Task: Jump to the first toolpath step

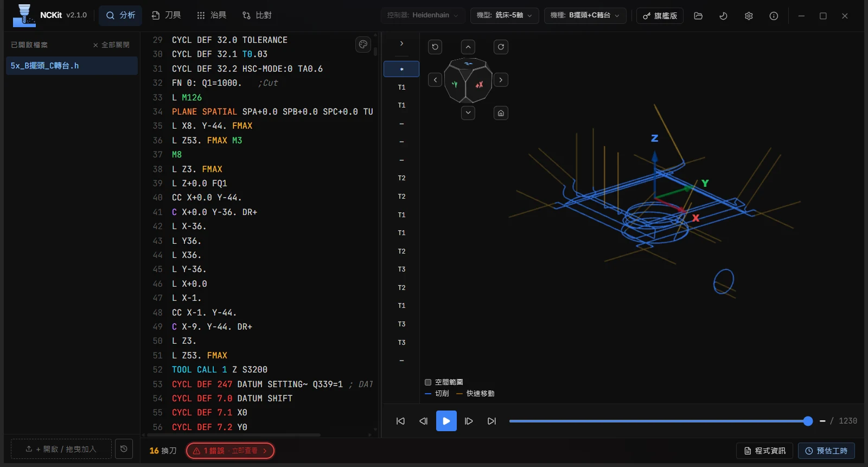Action: point(400,421)
